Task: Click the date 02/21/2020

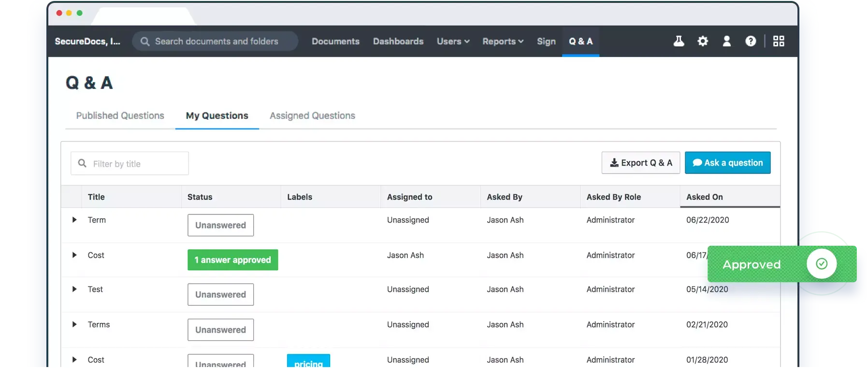Action: 707,325
